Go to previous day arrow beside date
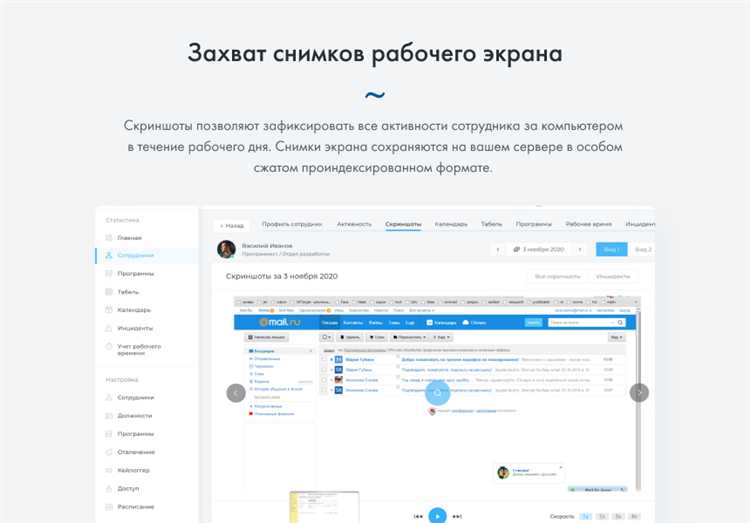 coord(498,249)
